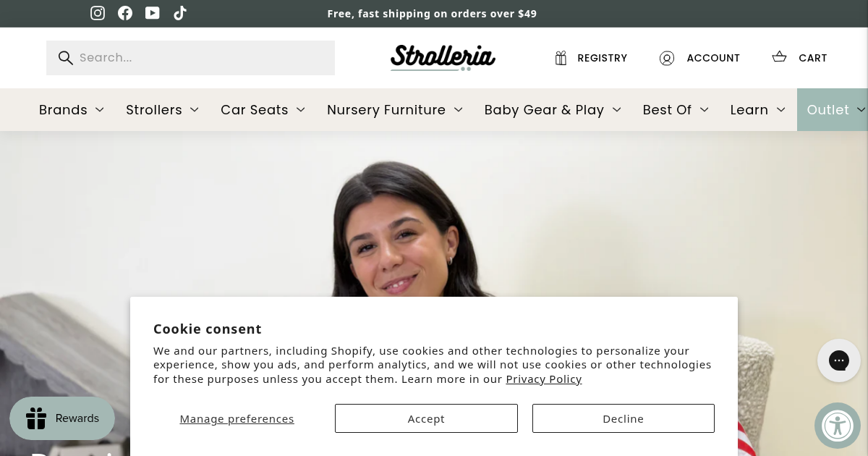The image size is (868, 456).
Task: Accept the cookie consent
Action: (x=426, y=418)
